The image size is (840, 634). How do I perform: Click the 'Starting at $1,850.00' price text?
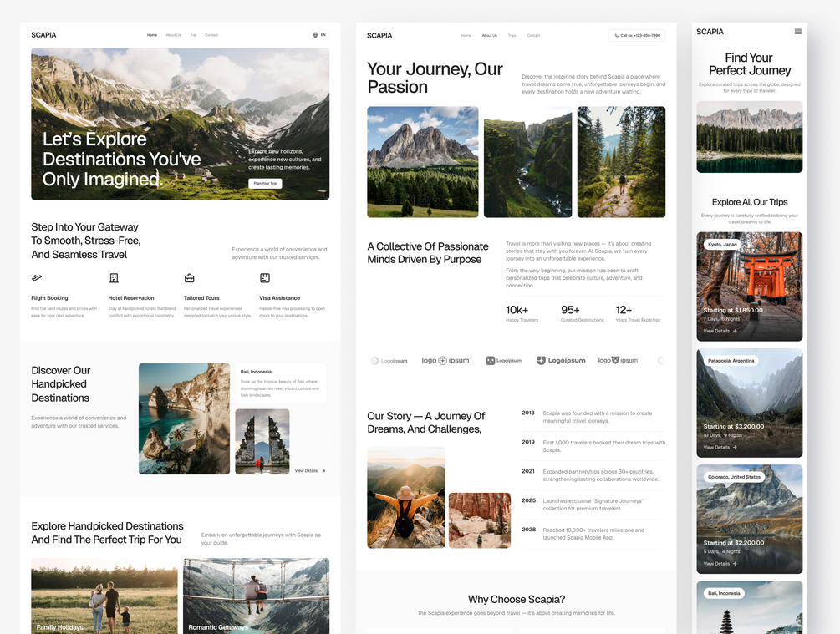(733, 310)
